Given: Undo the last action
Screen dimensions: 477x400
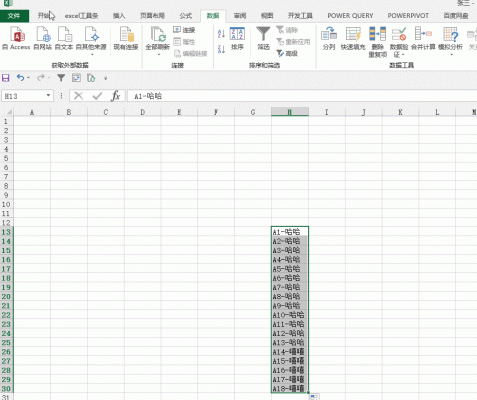Looking at the screenshot, I should click(x=21, y=78).
